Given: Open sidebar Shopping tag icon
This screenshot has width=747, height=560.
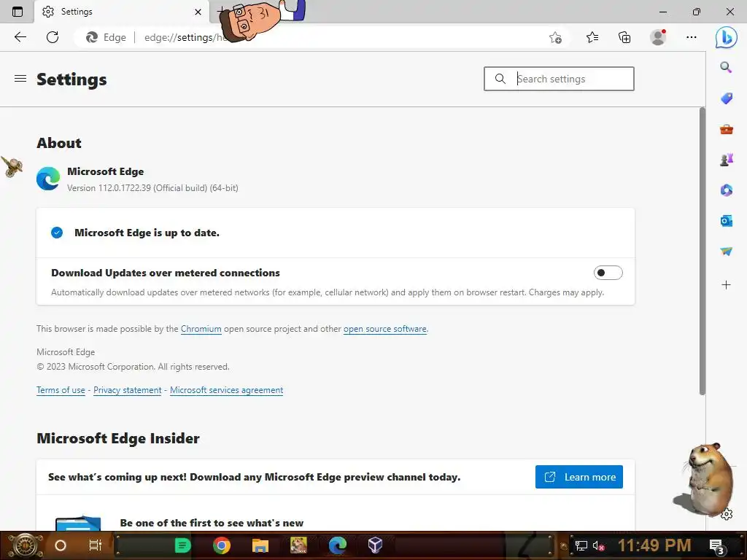Looking at the screenshot, I should tap(726, 98).
